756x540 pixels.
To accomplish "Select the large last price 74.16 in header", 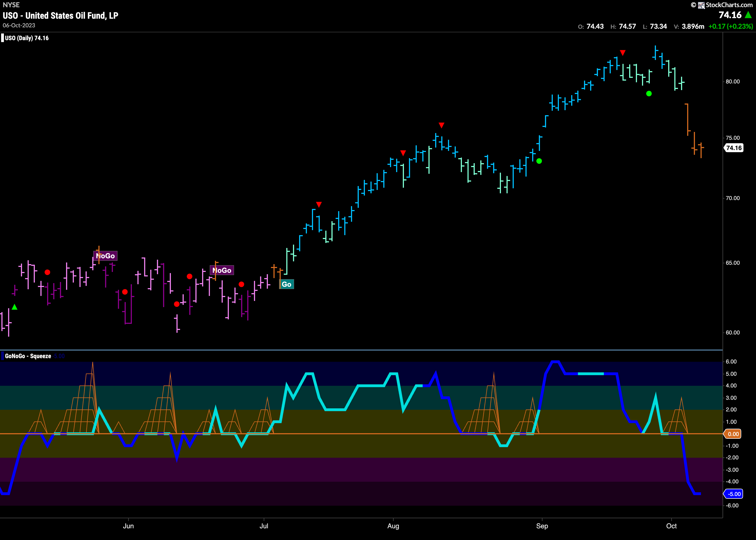I will [730, 15].
